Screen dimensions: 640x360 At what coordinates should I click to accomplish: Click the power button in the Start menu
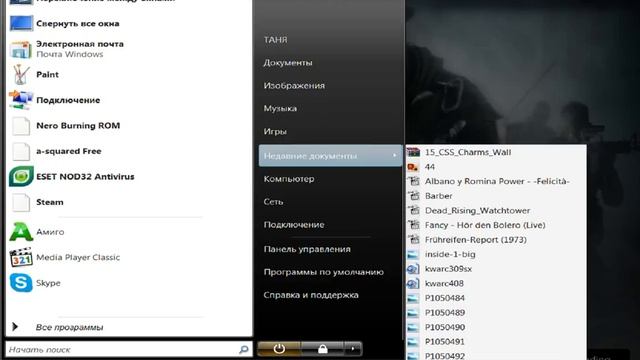279,349
